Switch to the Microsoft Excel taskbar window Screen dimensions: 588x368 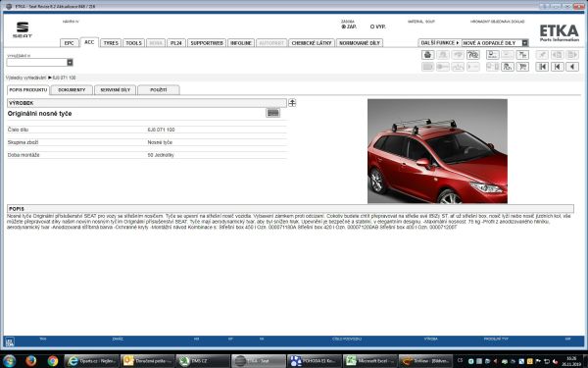[x=370, y=361]
